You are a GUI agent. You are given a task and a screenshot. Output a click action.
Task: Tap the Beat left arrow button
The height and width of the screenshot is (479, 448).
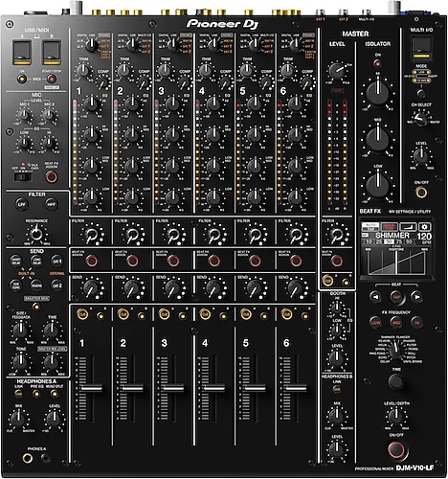(x=375, y=297)
